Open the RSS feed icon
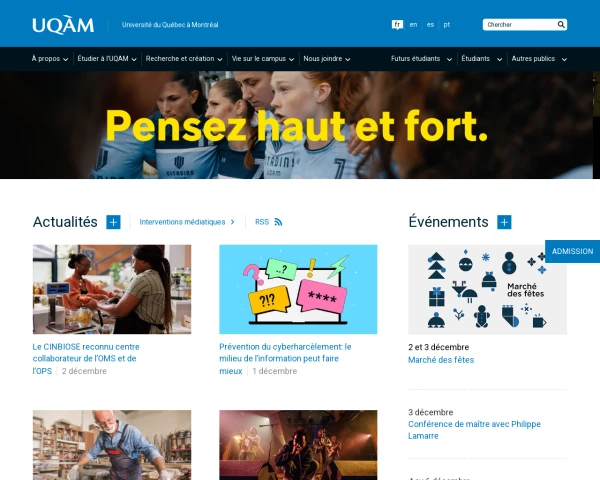Screen dimensions: 600x480 coord(278,222)
